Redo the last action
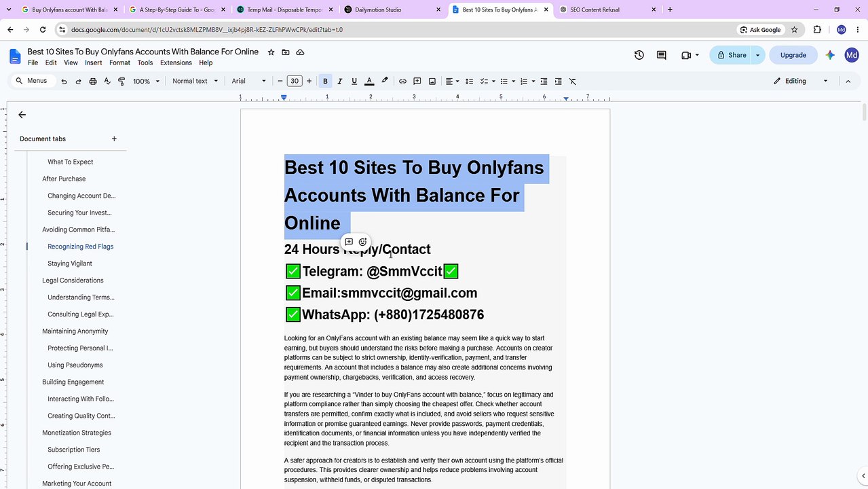 tap(78, 81)
